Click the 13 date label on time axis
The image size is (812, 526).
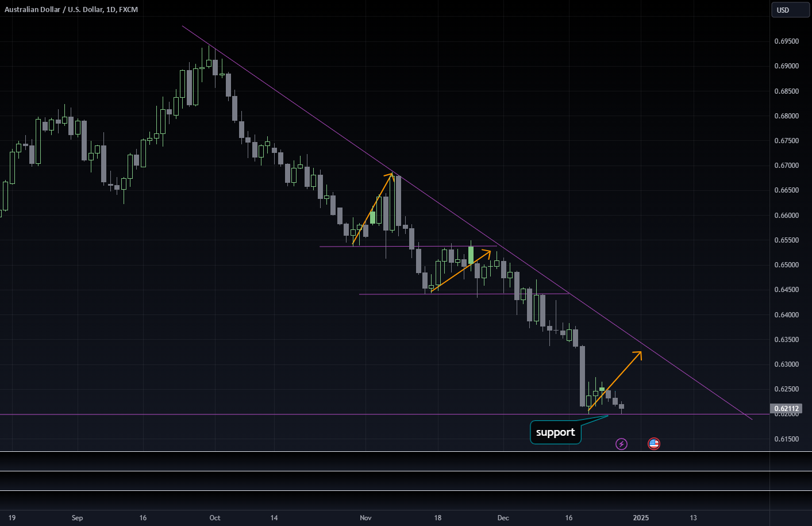[693, 518]
